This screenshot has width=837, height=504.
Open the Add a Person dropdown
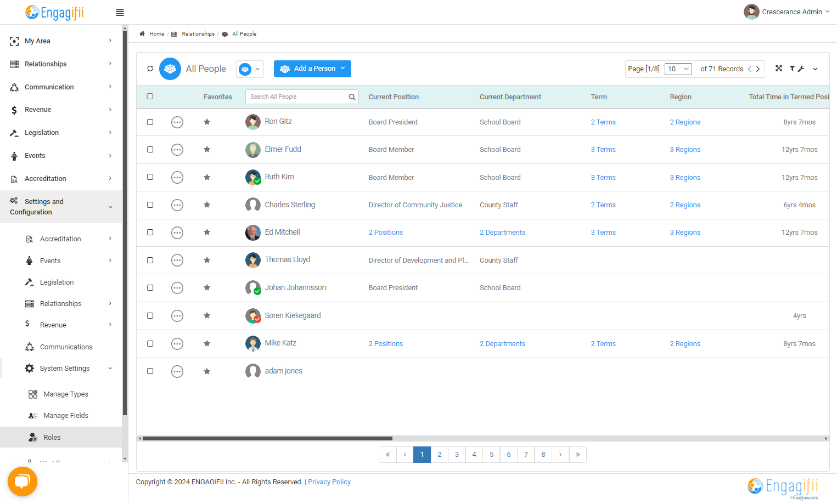click(312, 69)
